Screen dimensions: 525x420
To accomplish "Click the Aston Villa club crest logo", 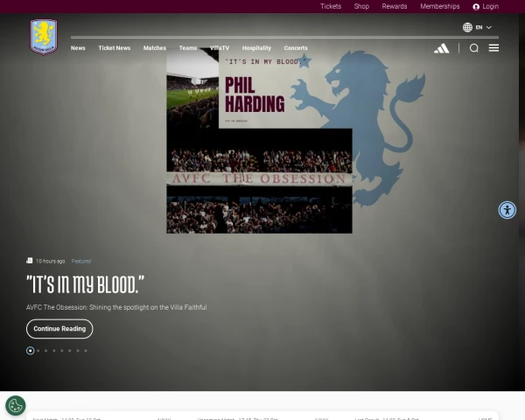I will [44, 37].
